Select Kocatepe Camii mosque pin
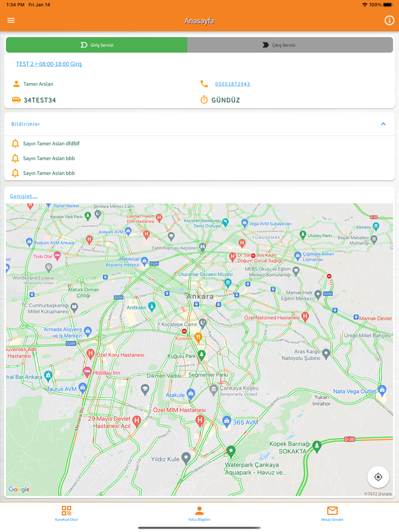399x532 pixels. [203, 323]
